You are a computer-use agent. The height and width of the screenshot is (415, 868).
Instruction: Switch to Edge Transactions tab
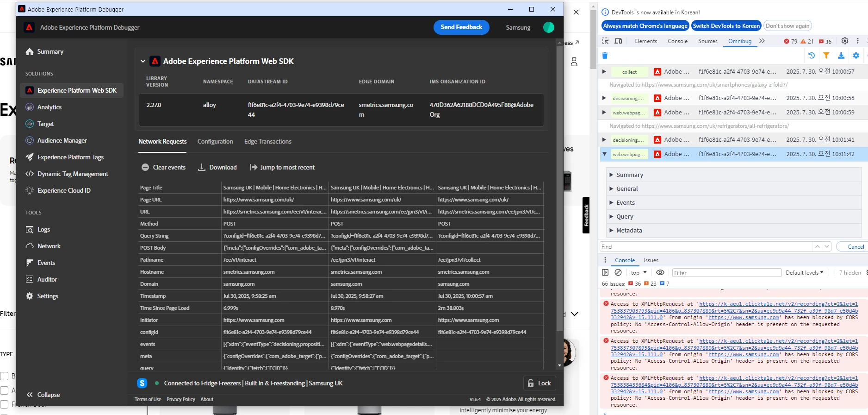click(x=268, y=142)
